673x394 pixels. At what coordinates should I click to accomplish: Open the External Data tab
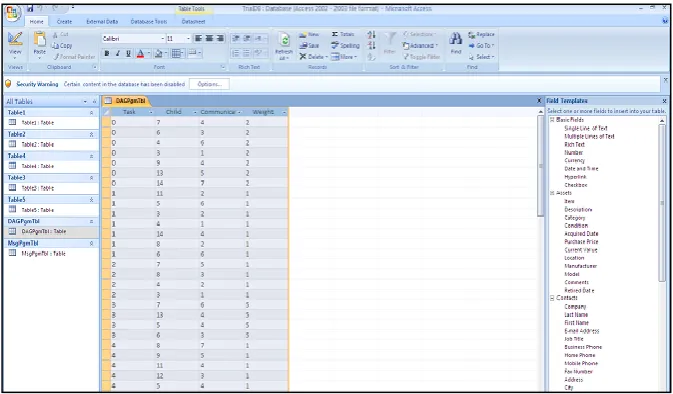[102, 21]
